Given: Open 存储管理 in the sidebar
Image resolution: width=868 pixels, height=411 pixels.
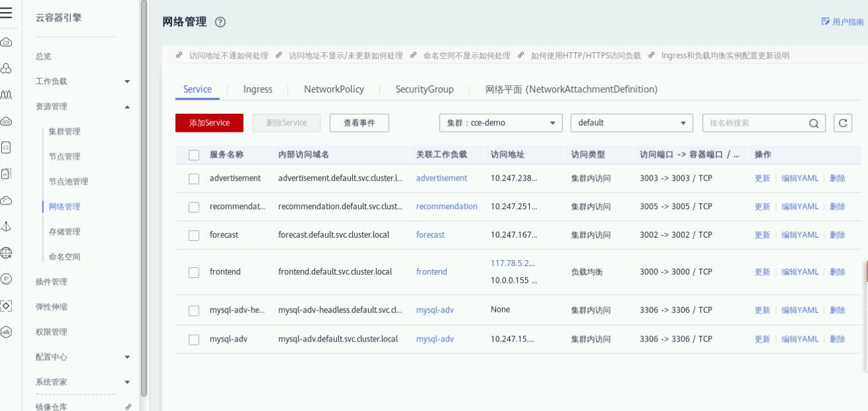Looking at the screenshot, I should (x=64, y=232).
